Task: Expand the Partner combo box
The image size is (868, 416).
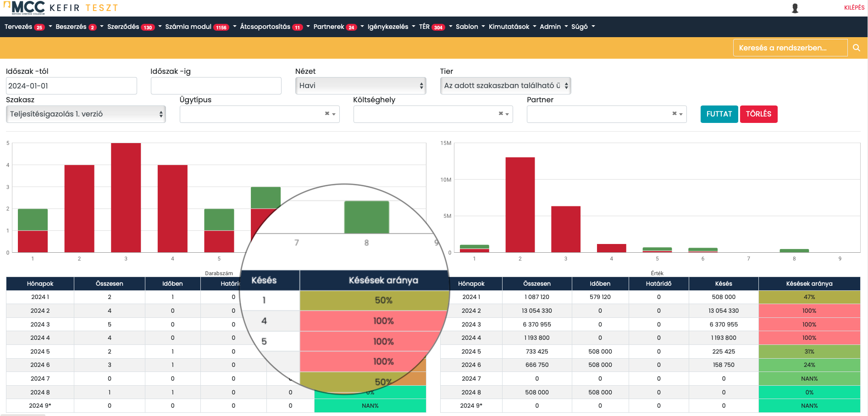Action: tap(681, 114)
